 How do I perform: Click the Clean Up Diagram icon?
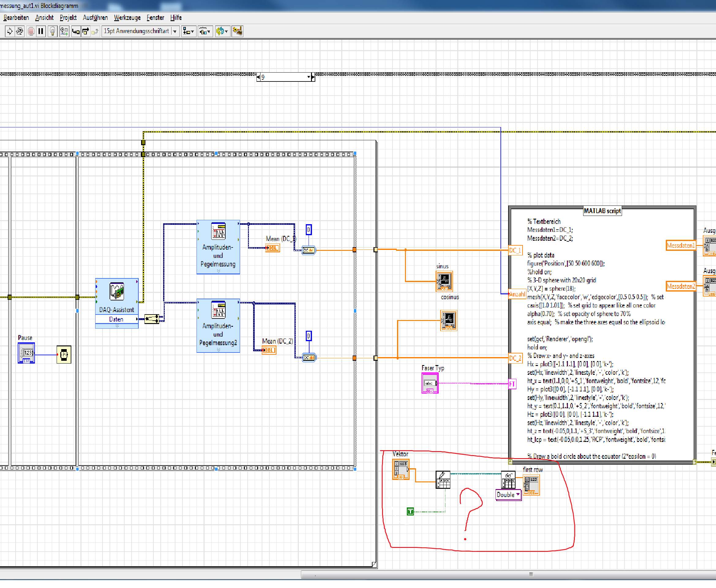(237, 31)
